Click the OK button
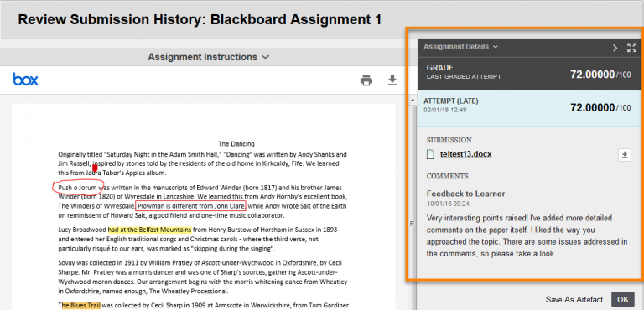Image resolution: width=644 pixels, height=310 pixels. click(623, 299)
